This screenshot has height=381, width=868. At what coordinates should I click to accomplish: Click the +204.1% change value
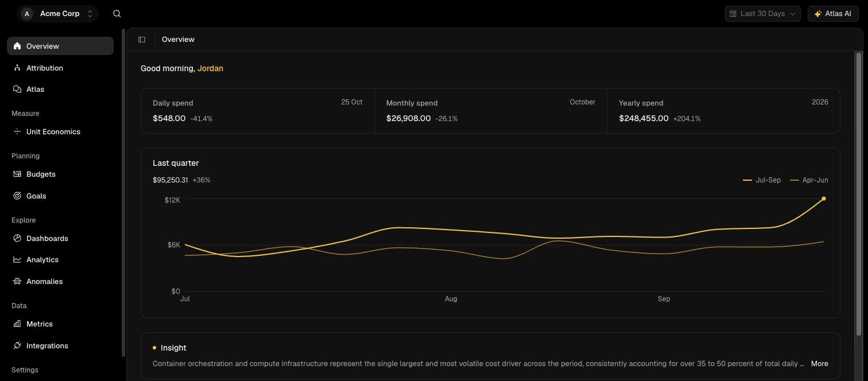pyautogui.click(x=687, y=119)
